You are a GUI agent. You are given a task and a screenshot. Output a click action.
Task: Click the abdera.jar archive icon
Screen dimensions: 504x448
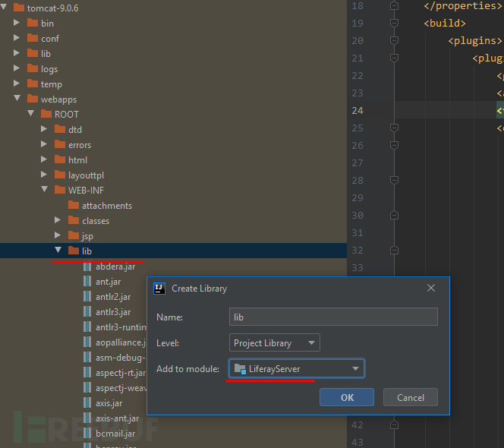(x=87, y=267)
